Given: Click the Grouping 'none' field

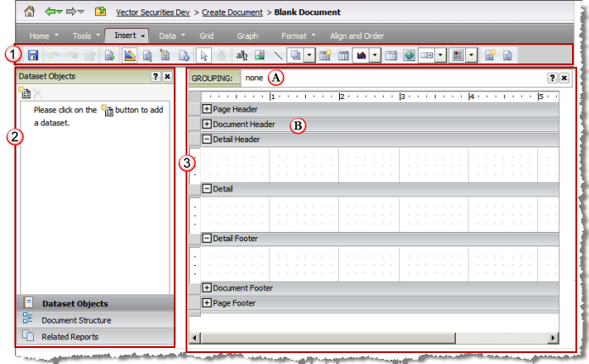Looking at the screenshot, I should coord(254,78).
